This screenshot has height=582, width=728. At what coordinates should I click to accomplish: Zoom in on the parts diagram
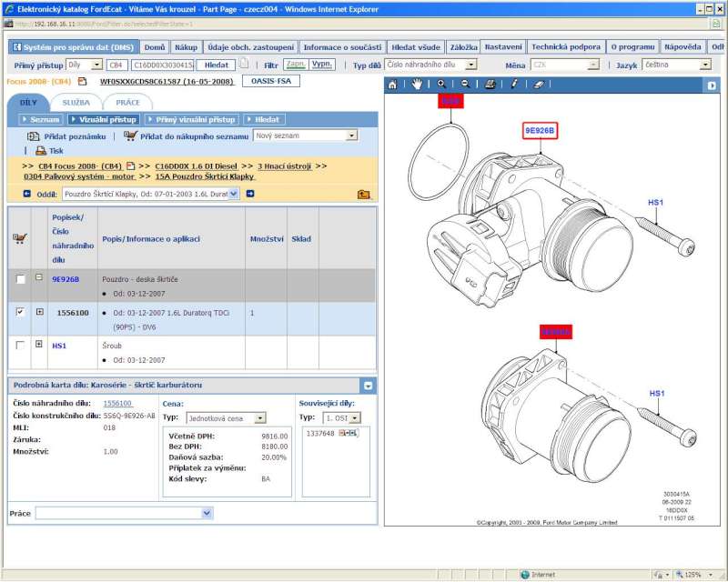point(441,85)
